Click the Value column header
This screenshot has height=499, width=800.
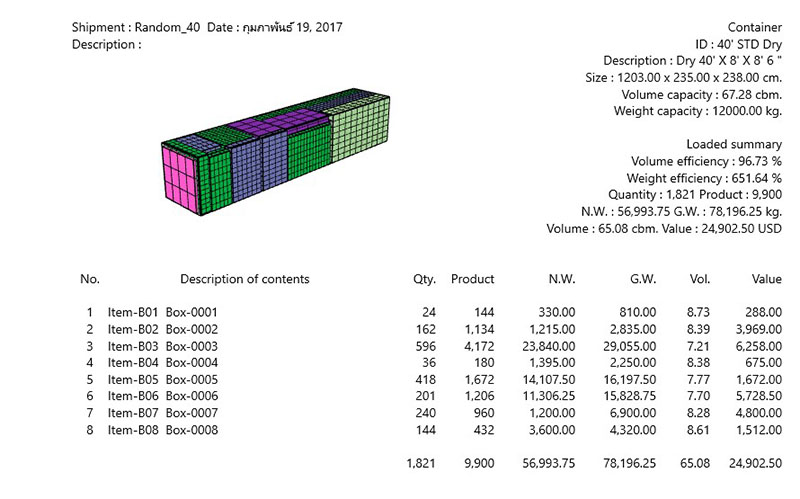(x=766, y=279)
